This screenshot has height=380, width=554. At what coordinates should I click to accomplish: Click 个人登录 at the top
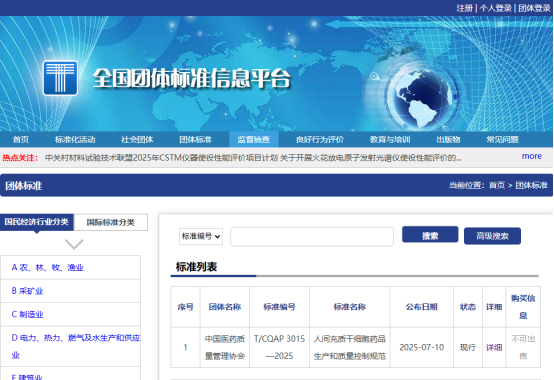496,8
